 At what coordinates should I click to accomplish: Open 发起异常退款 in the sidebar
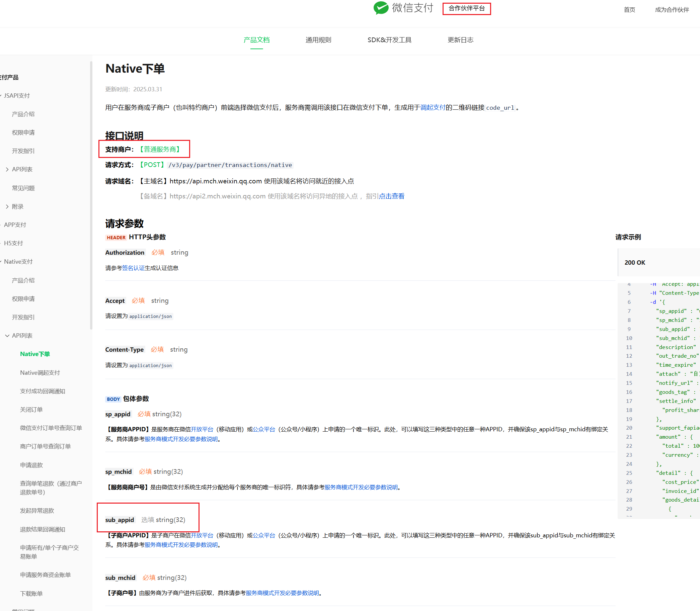click(37, 511)
